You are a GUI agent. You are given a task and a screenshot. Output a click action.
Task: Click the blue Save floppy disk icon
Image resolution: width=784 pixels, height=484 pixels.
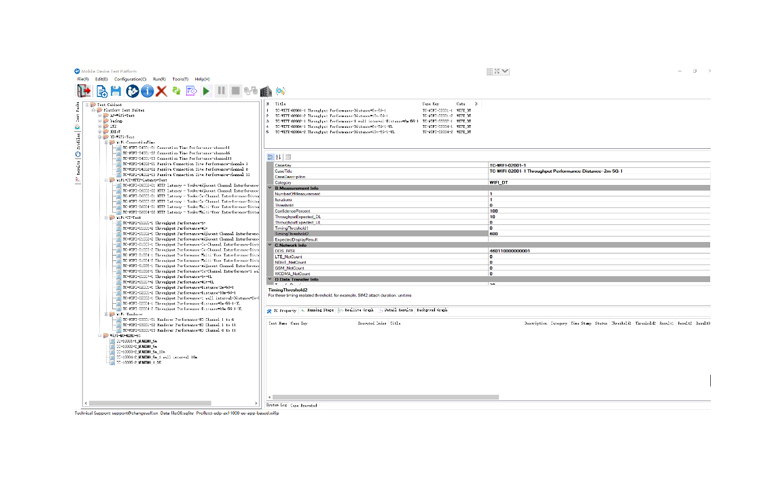(x=116, y=91)
